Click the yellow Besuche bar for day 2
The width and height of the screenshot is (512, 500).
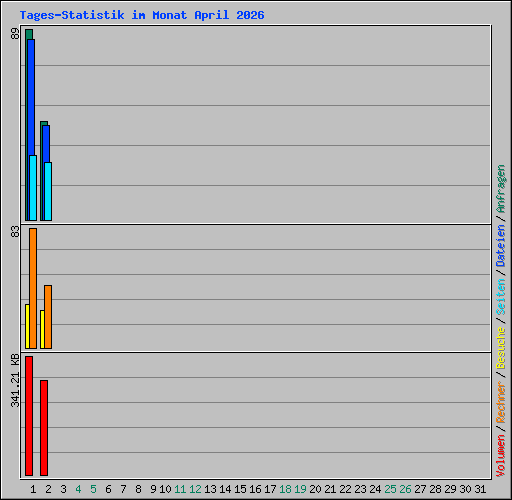(42, 329)
